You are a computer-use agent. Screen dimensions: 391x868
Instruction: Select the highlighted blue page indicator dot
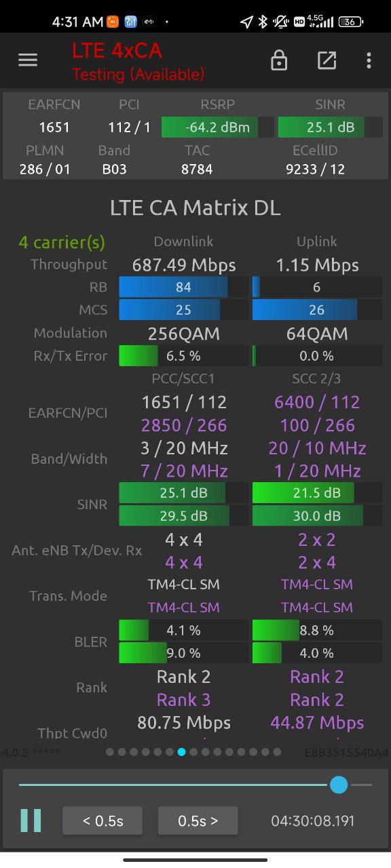point(181,752)
